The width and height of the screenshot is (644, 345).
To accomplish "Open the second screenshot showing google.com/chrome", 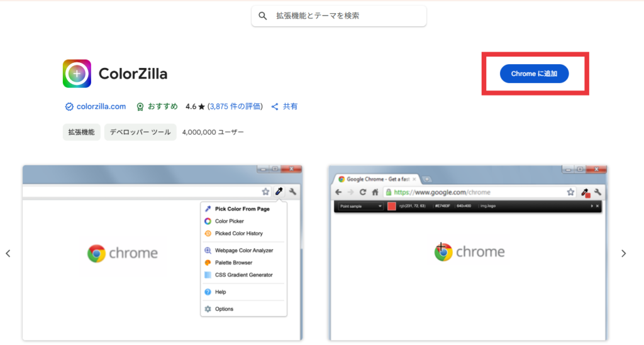I will click(468, 253).
